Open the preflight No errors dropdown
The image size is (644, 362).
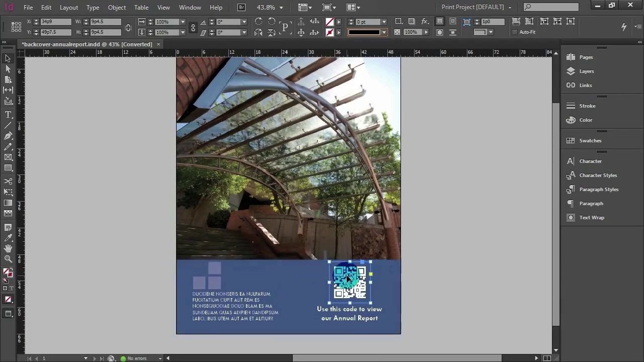(x=160, y=358)
